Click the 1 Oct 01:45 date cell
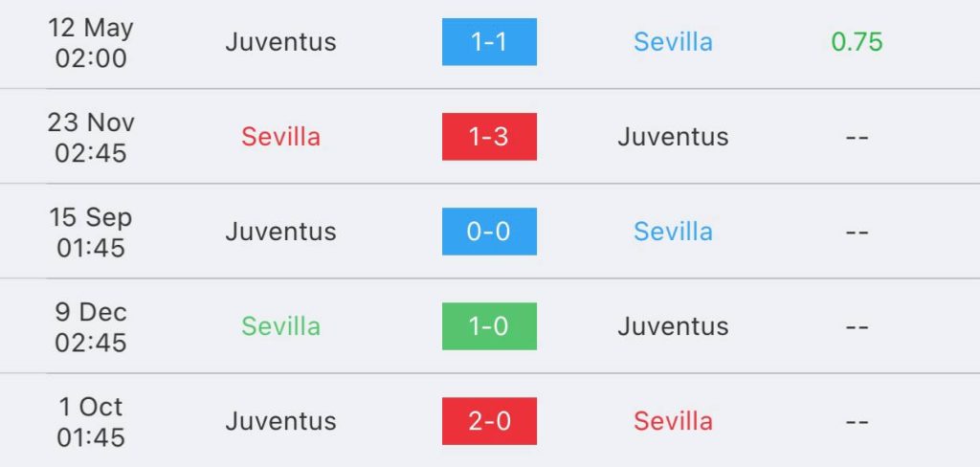This screenshot has width=980, height=467. (x=92, y=421)
